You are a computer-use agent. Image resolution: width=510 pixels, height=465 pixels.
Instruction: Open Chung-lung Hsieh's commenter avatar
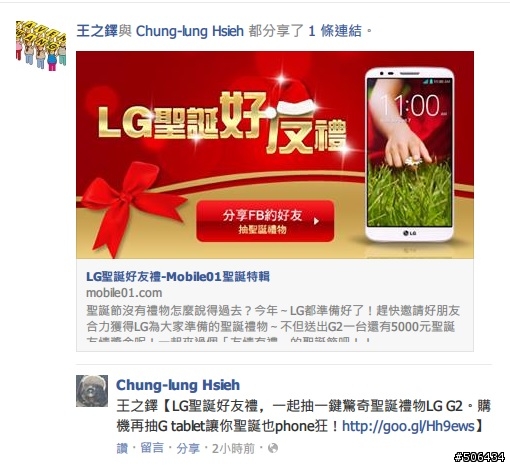point(92,391)
